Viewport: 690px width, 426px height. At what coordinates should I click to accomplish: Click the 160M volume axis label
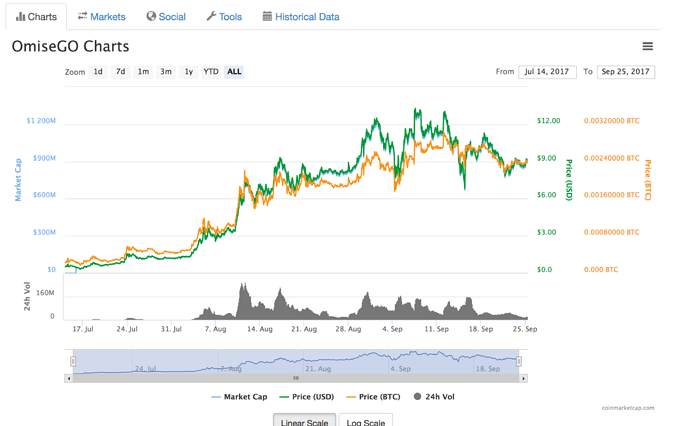point(45,293)
